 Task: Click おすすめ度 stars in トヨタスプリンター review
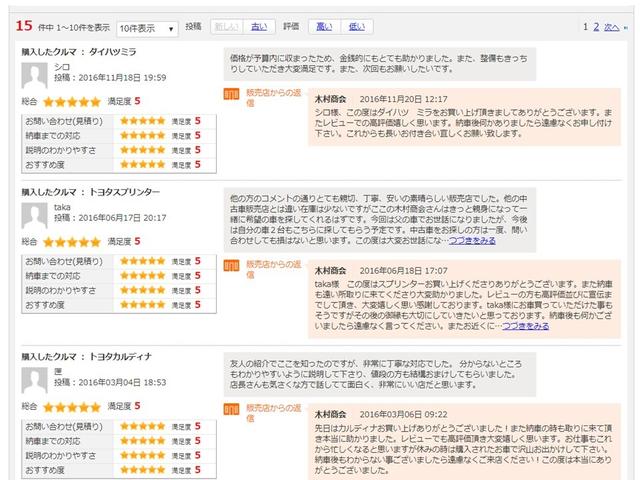tap(142, 304)
